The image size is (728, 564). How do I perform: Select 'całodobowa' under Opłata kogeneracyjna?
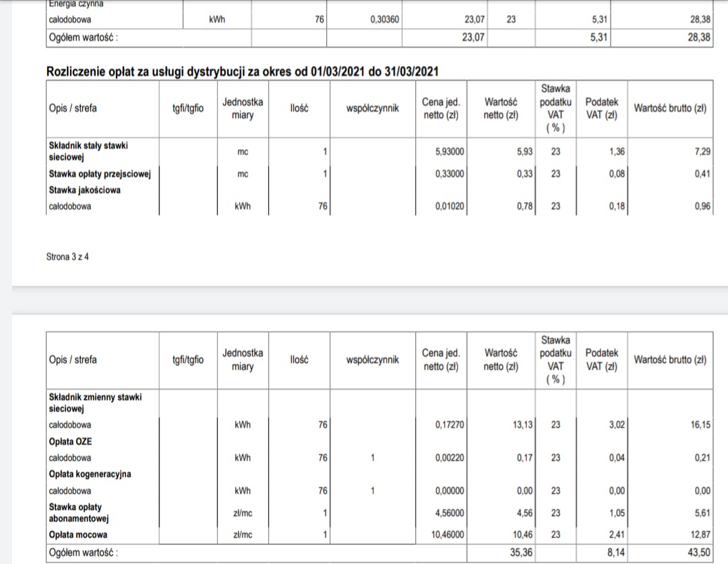(x=70, y=491)
